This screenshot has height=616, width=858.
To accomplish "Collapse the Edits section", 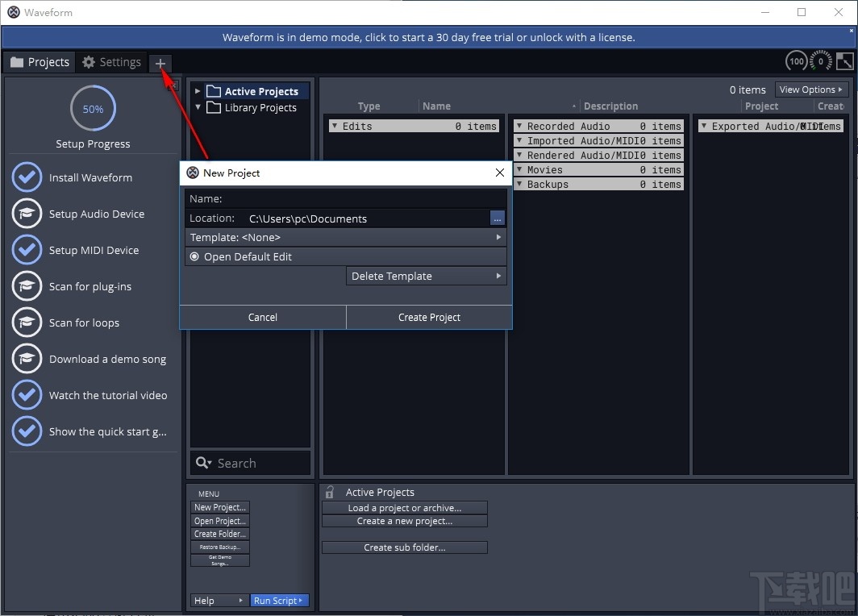I will point(334,126).
